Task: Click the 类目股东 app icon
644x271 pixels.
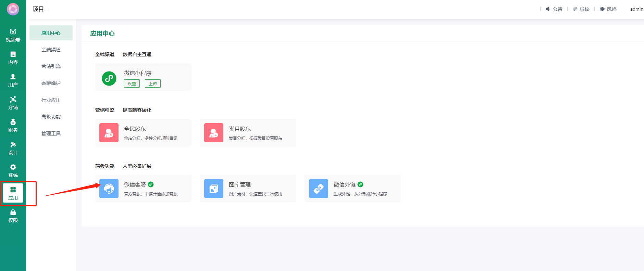Action: [214, 133]
